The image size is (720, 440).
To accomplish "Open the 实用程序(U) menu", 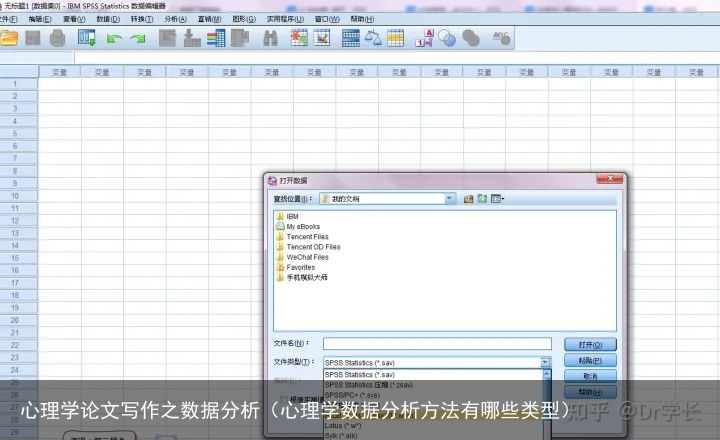I will click(285, 19).
